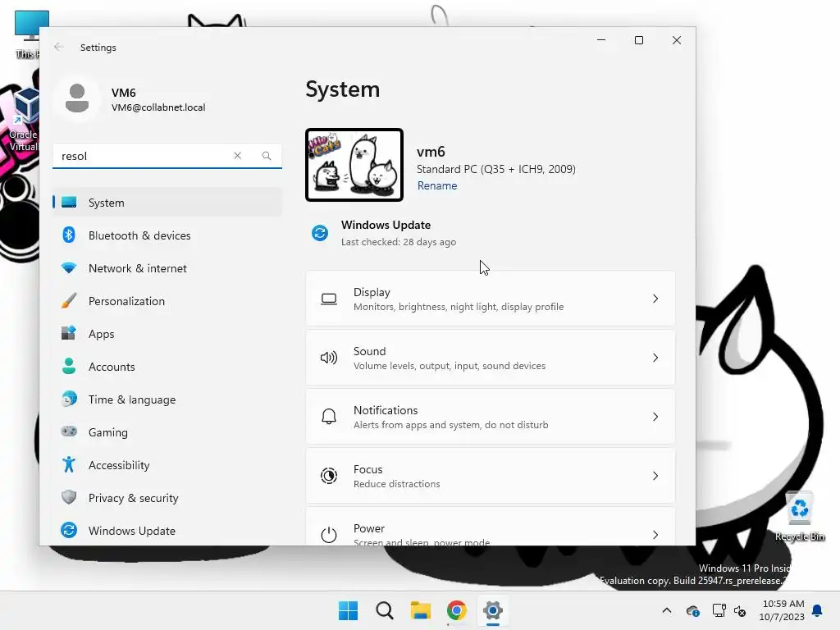Click the search magnifier in Settings
This screenshot has width=840, height=630.
pyautogui.click(x=267, y=155)
